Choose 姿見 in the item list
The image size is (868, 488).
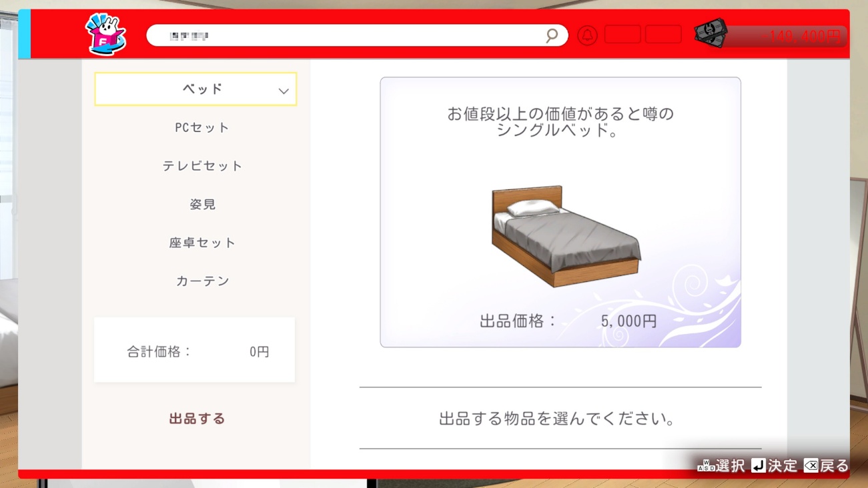coord(202,205)
